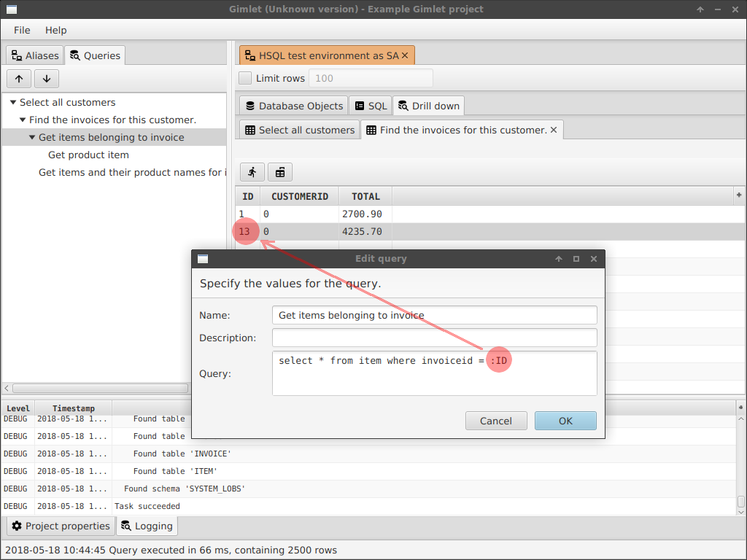The height and width of the screenshot is (560, 747).
Task: Toggle the Limit rows checkbox
Action: [x=245, y=78]
